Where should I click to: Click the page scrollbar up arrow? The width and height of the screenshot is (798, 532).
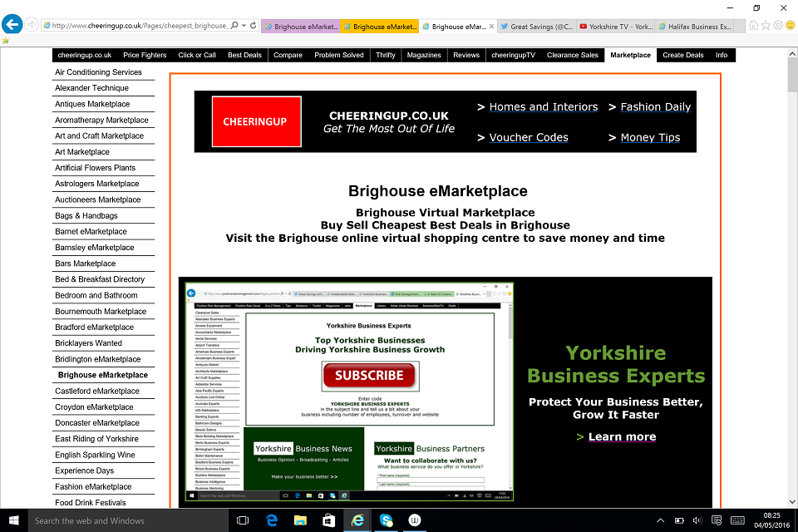[x=792, y=53]
